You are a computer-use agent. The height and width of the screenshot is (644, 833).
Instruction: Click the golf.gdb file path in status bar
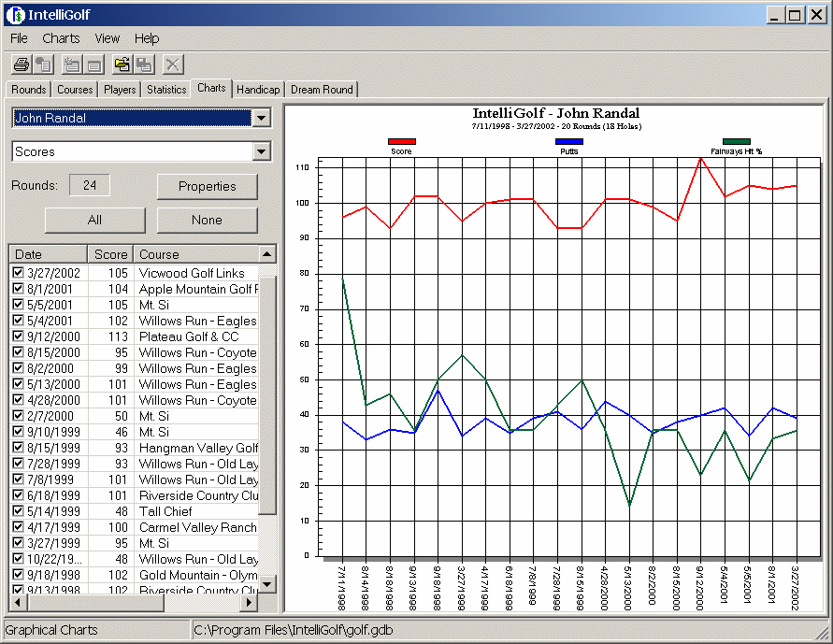tap(294, 630)
